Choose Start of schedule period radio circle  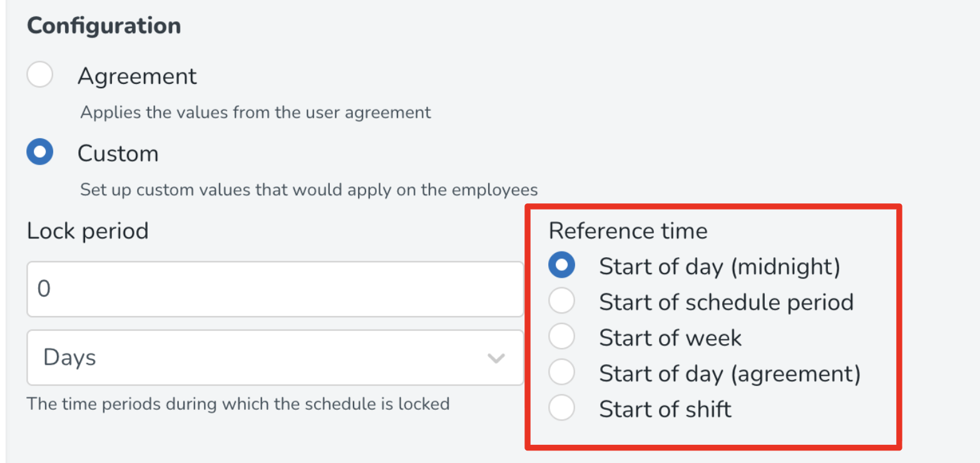[x=561, y=302]
